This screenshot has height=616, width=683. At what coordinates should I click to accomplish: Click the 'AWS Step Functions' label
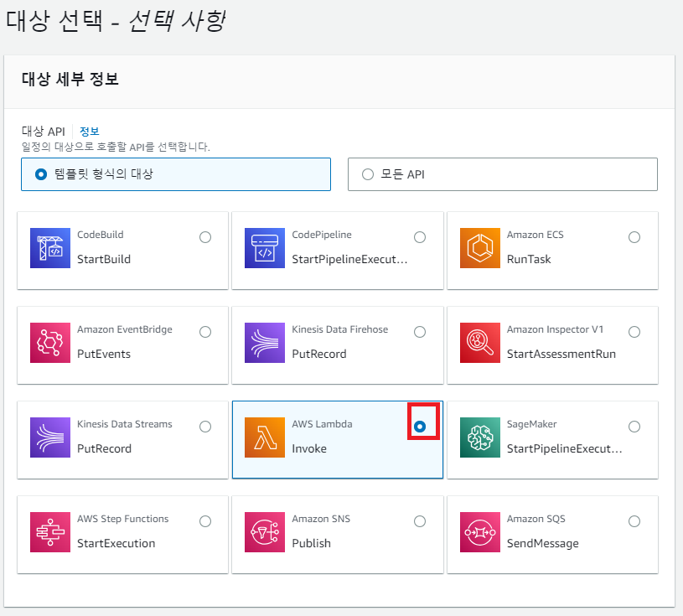pos(123,519)
